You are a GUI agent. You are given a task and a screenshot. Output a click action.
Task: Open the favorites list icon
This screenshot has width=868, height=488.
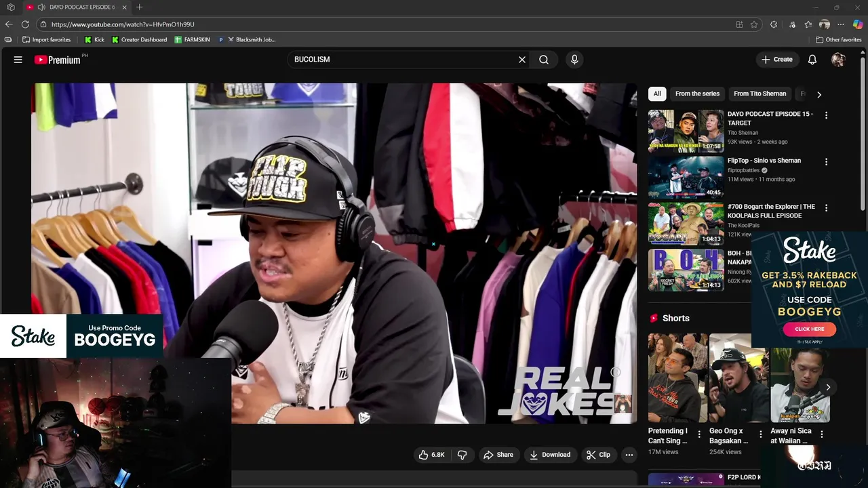coord(808,24)
